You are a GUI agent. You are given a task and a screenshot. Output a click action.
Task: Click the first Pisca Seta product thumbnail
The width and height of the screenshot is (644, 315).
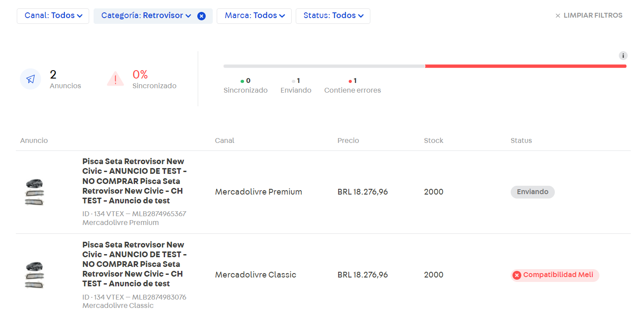tap(34, 192)
